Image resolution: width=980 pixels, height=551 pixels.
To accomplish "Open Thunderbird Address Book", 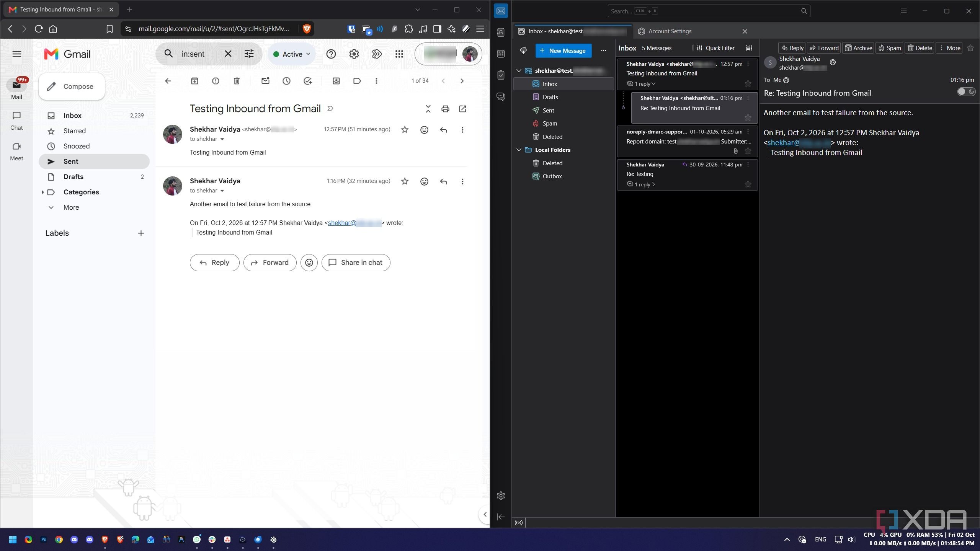I will [x=501, y=33].
